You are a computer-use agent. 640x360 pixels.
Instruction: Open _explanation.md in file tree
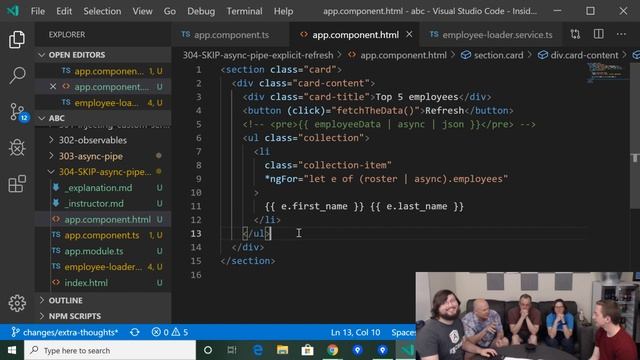(x=103, y=188)
